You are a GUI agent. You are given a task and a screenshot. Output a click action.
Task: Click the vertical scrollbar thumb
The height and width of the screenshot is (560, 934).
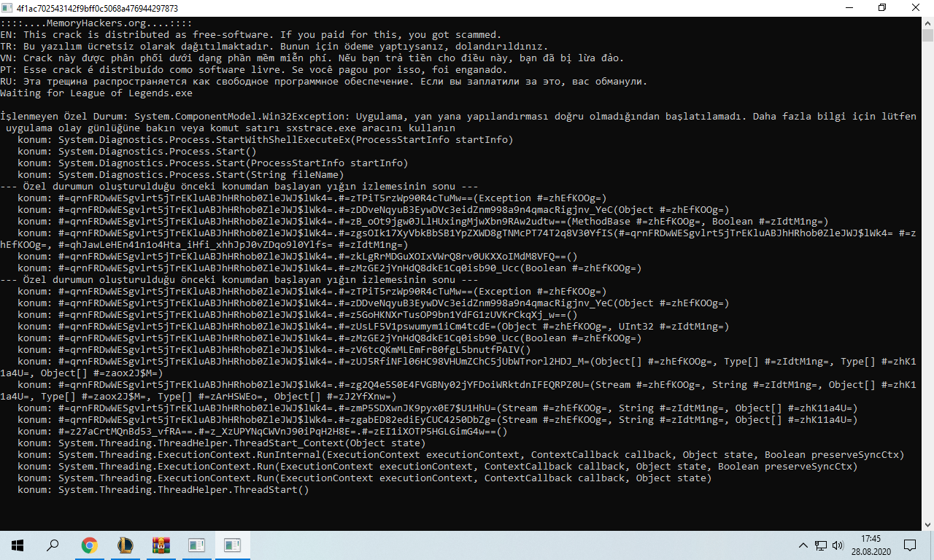click(927, 36)
